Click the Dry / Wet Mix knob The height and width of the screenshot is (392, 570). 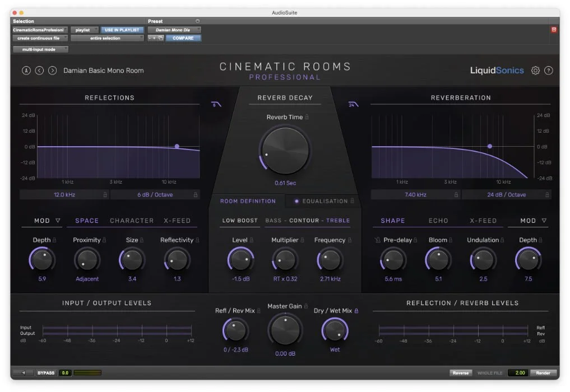(335, 330)
